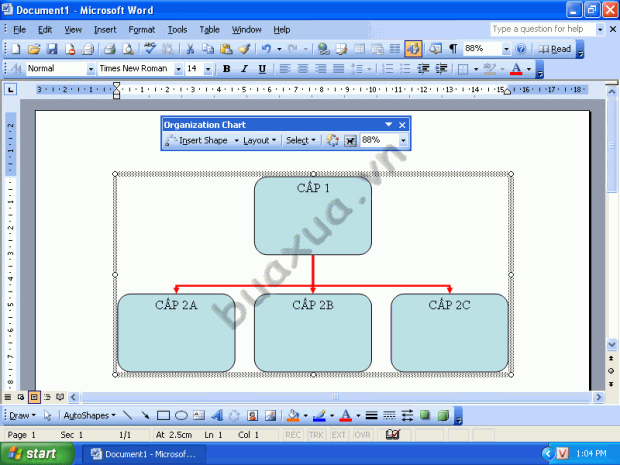Open the Times New Roman font dropdown
620x465 pixels.
(x=178, y=69)
